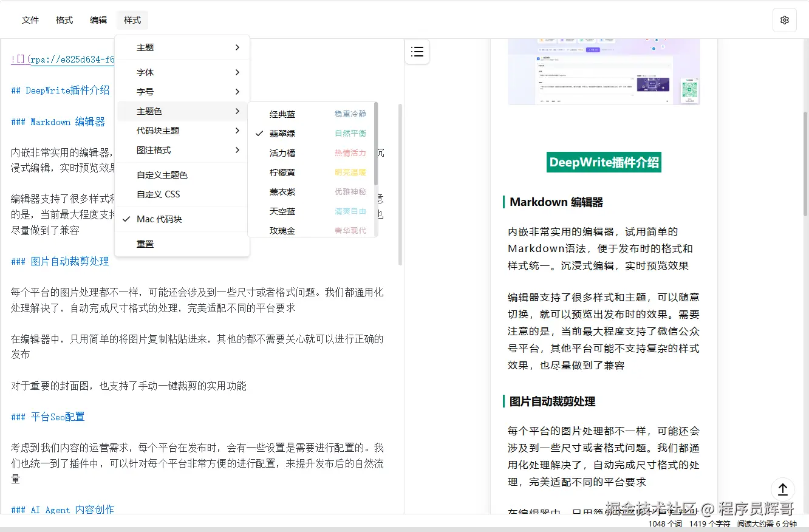Click the 1419 个字符 character count
Image resolution: width=809 pixels, height=532 pixels.
pos(709,524)
